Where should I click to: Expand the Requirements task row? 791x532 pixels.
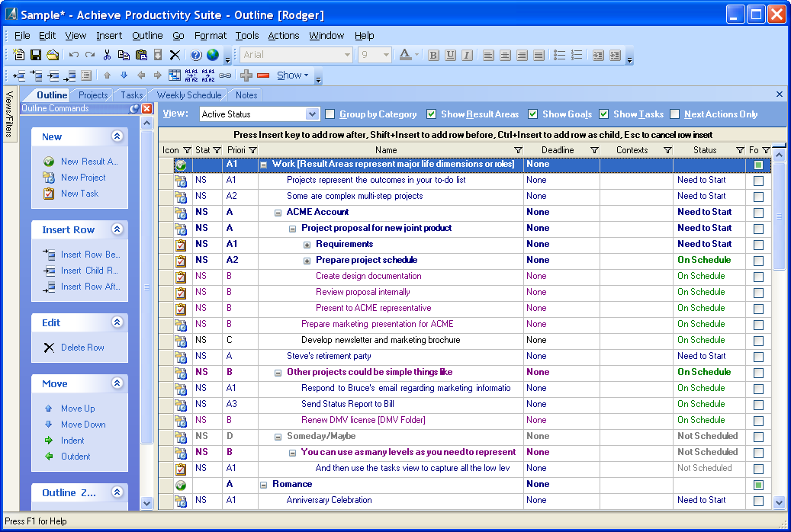click(307, 245)
